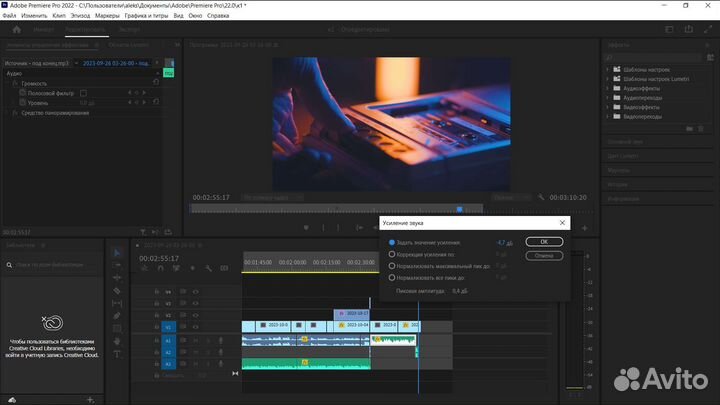Select the Razor tool
The width and height of the screenshot is (720, 405).
pos(117,291)
